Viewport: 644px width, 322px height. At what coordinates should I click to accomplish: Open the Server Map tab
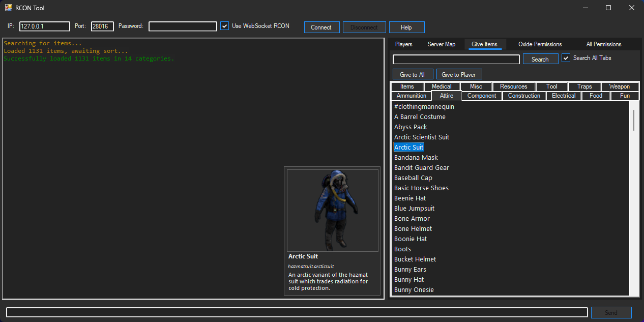point(442,44)
